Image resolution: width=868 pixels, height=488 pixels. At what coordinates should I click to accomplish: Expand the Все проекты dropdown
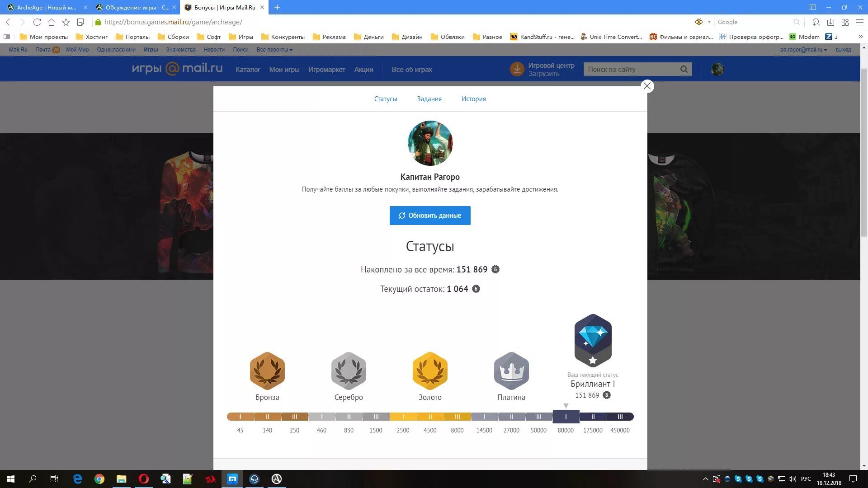[274, 50]
